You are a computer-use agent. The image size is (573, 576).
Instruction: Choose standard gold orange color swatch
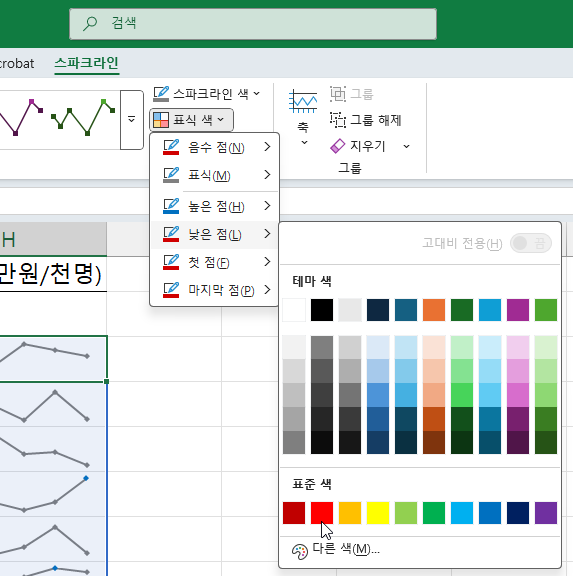(x=350, y=513)
